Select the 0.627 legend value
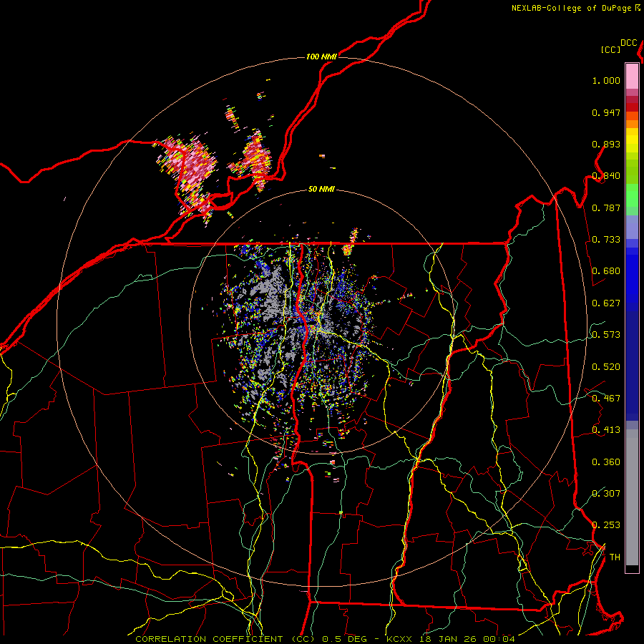The height and width of the screenshot is (644, 644). 606,303
